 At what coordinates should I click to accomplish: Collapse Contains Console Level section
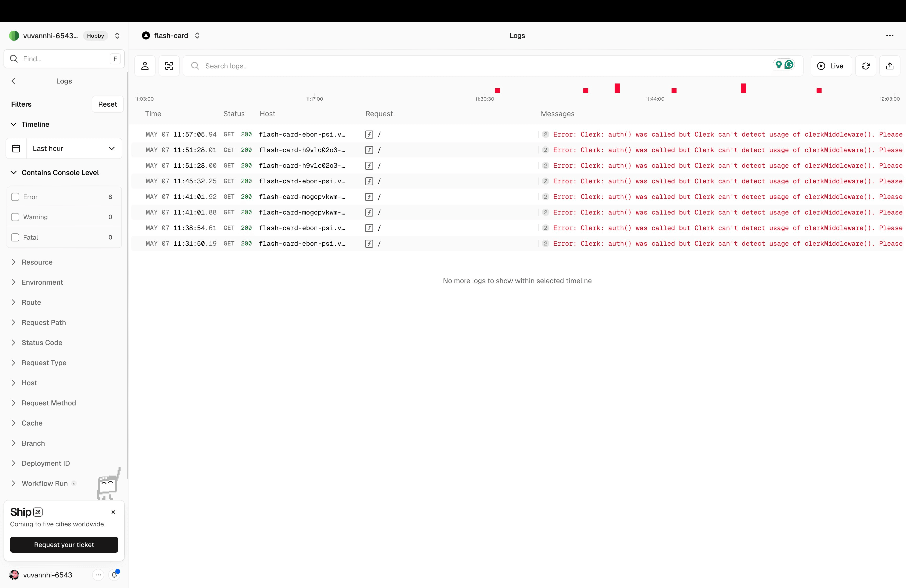pyautogui.click(x=55, y=172)
